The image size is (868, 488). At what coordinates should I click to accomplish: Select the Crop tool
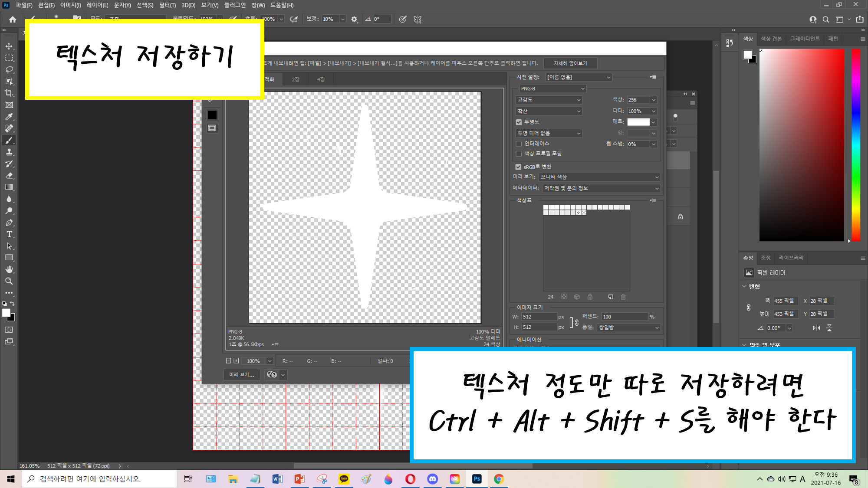(9, 93)
